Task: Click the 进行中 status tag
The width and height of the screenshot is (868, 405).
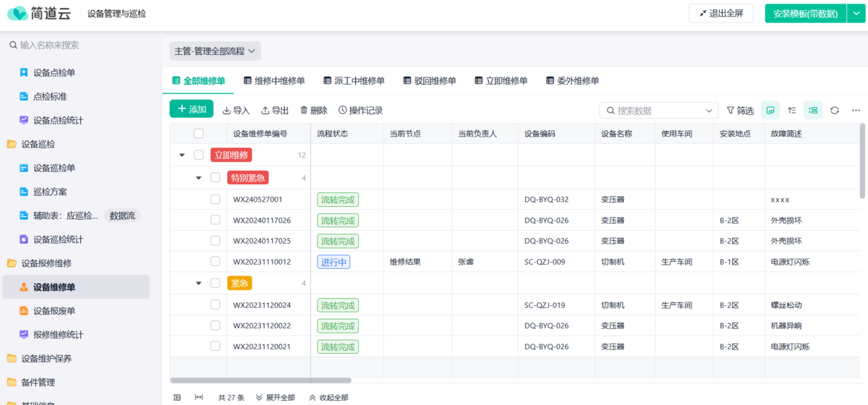Action: (333, 262)
